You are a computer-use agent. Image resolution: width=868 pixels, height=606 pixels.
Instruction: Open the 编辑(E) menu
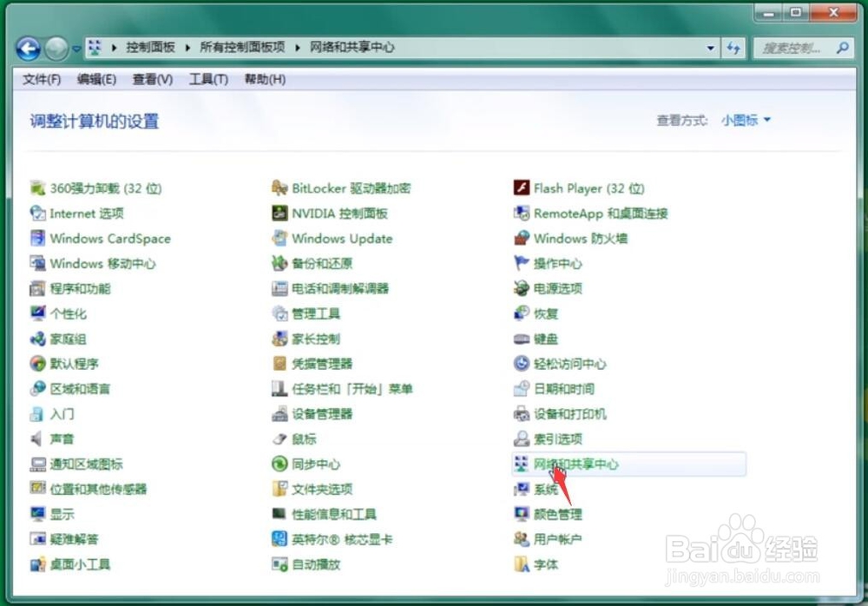(96, 80)
